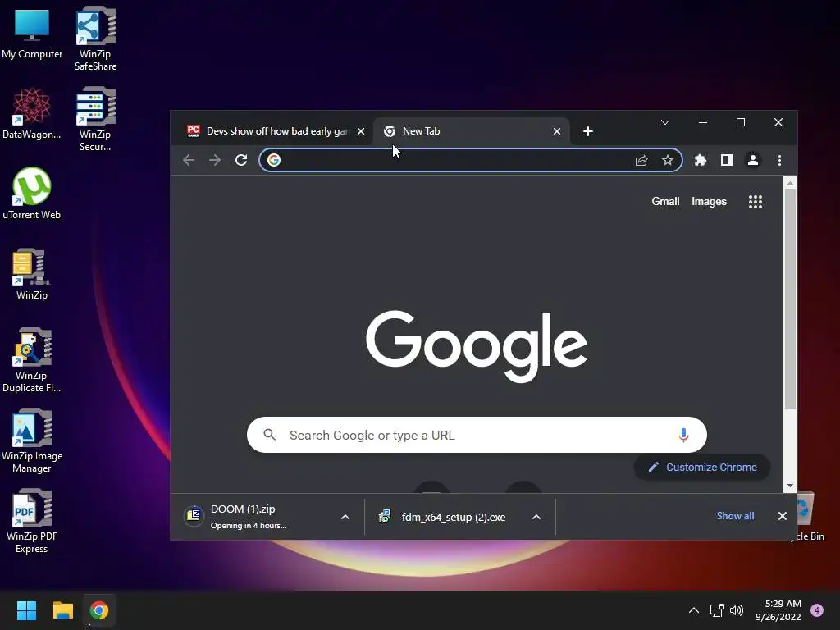Click the scrollbar up arrow
The width and height of the screenshot is (840, 630).
790,183
